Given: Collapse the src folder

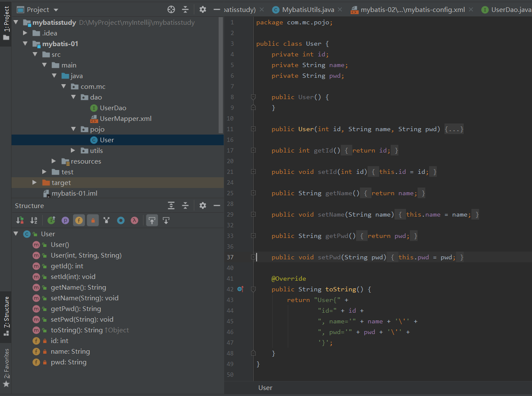Looking at the screenshot, I should (35, 54).
